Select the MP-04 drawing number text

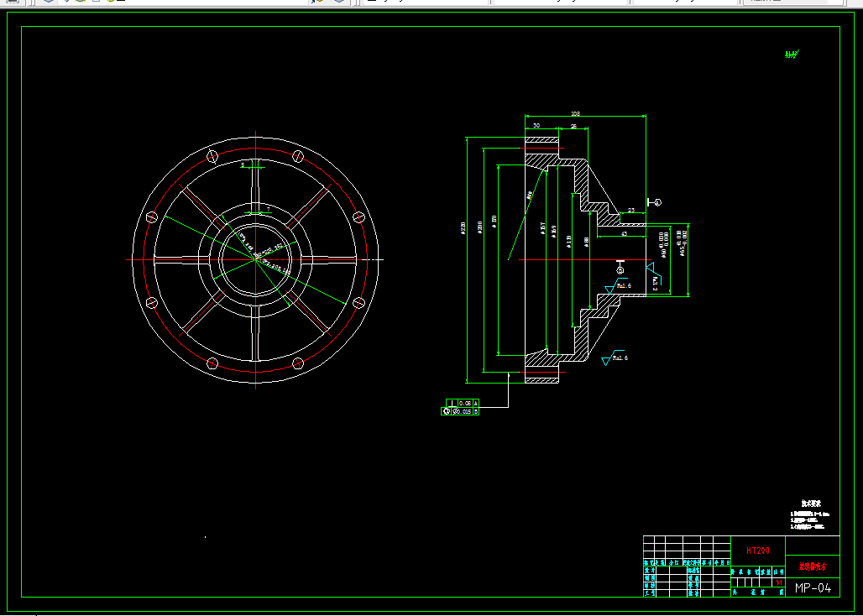tap(813, 588)
